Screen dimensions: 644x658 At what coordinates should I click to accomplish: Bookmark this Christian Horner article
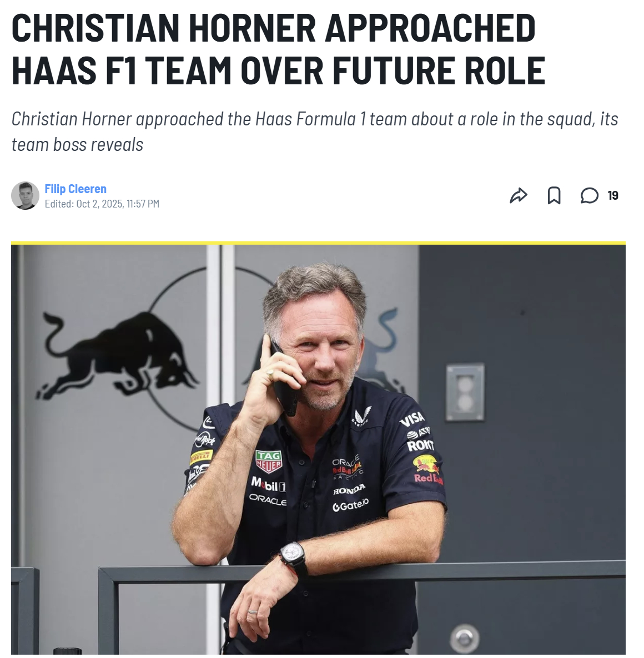click(x=554, y=195)
